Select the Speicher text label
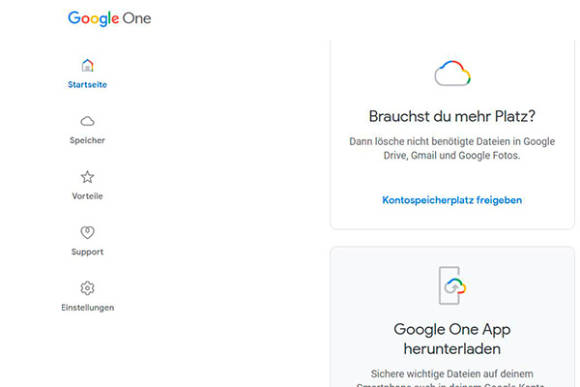This screenshot has width=580, height=387. pyautogui.click(x=87, y=140)
